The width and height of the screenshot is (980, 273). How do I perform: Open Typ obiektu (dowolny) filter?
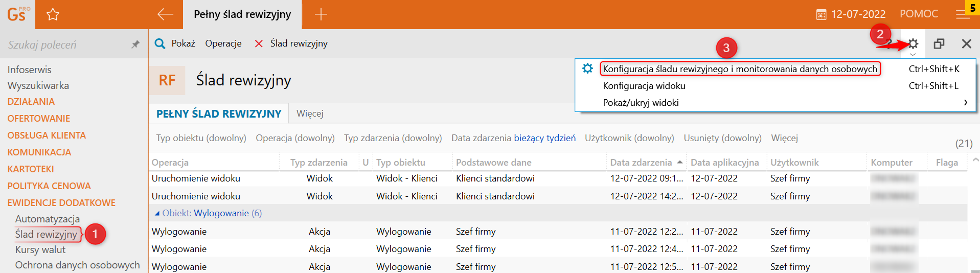(201, 138)
